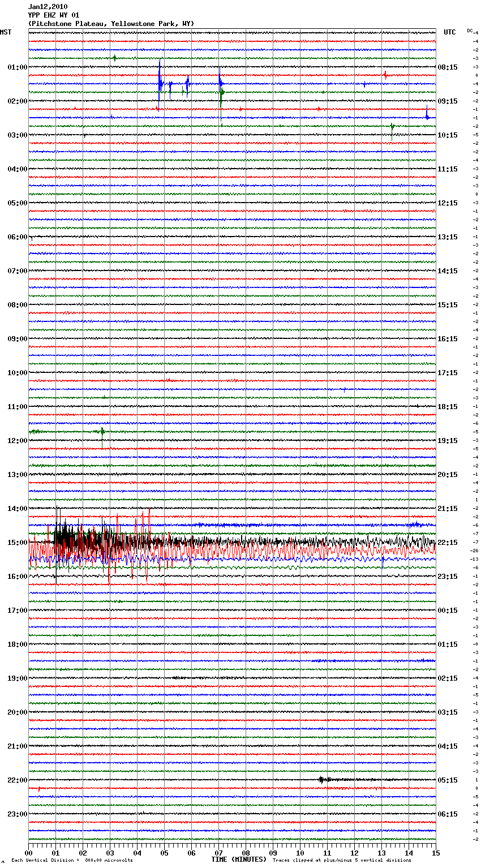Click the 23:00 MST time label
This screenshot has width=481, height=868.
pos(18,814)
